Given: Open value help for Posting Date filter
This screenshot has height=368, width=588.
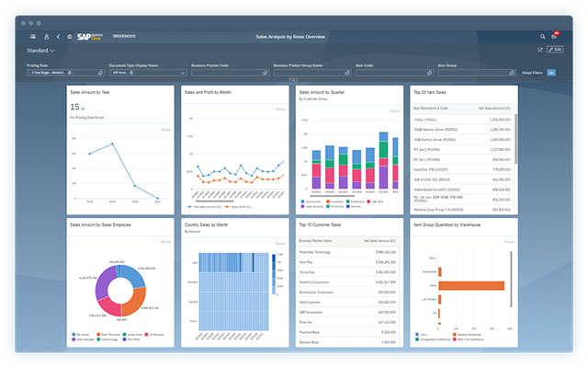Looking at the screenshot, I should 101,72.
